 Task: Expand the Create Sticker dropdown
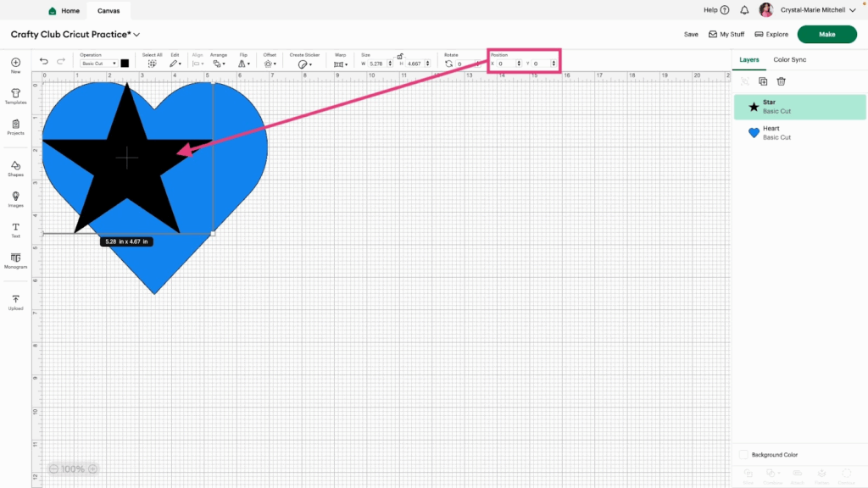coord(305,64)
